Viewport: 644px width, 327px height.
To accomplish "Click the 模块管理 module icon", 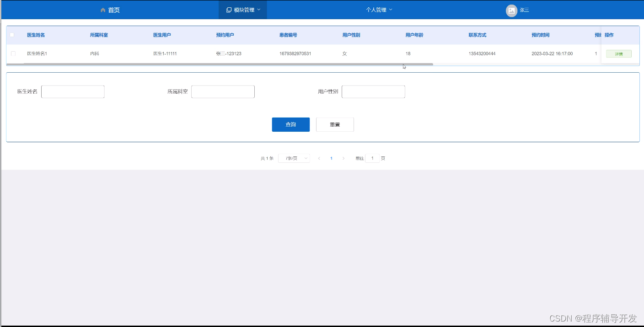I will tap(229, 10).
